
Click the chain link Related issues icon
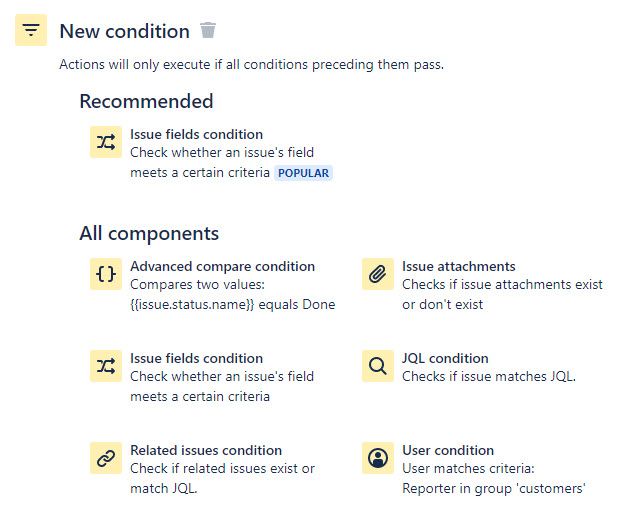tap(106, 458)
